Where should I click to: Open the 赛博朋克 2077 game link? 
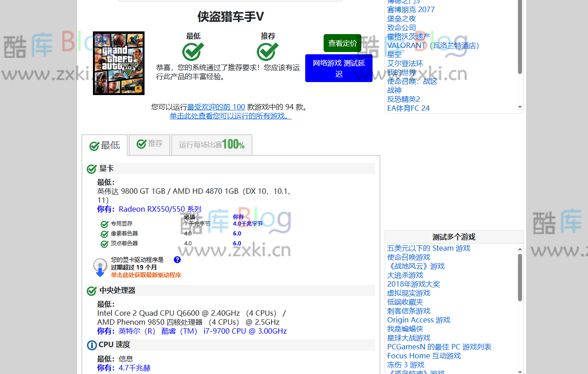[411, 9]
